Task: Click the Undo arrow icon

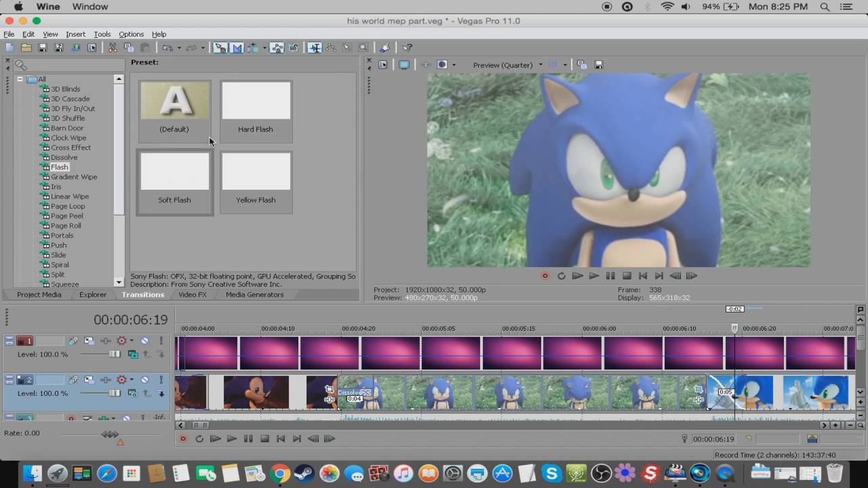Action: (167, 47)
